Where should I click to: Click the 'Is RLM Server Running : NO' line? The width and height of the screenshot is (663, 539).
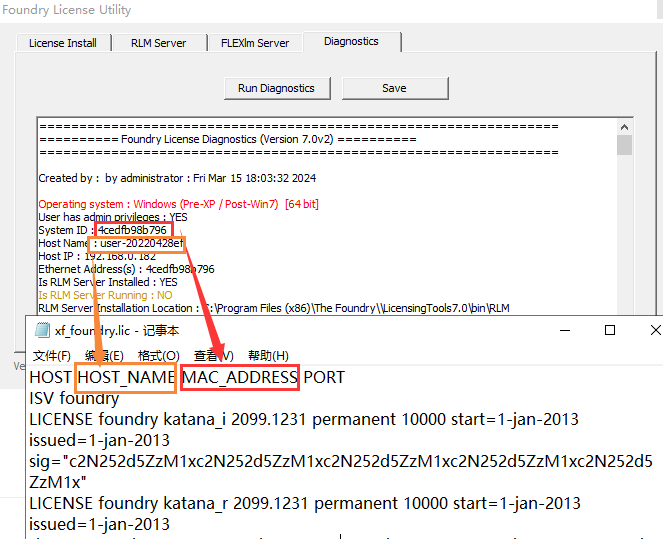click(105, 295)
